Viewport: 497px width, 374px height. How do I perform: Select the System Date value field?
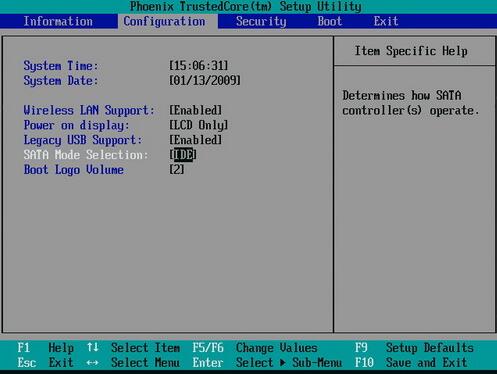[205, 80]
